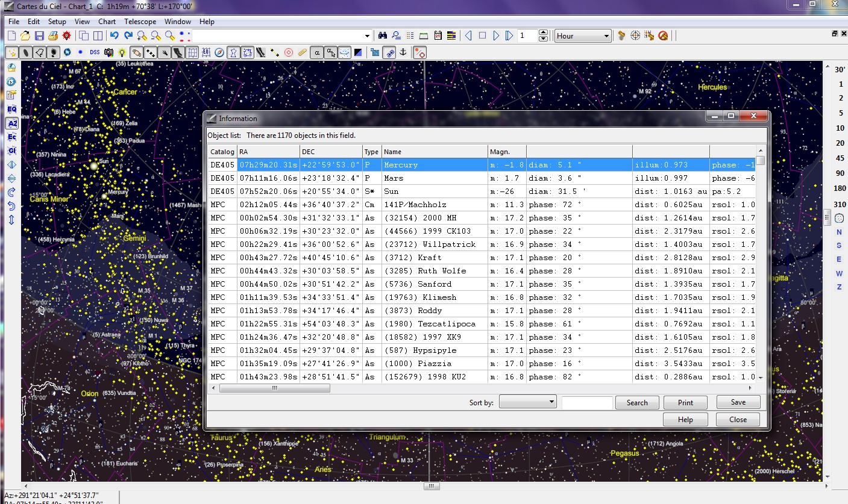
Task: Click the Help button
Action: 685,420
